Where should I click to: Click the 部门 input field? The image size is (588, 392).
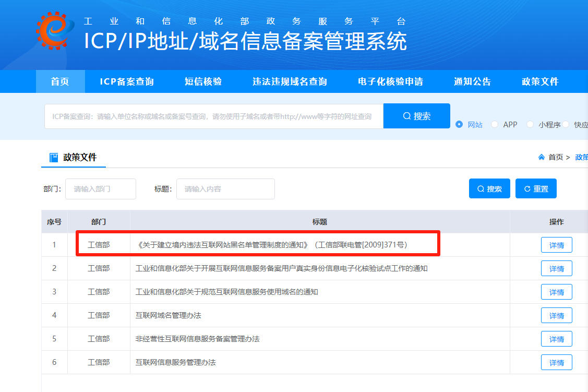[101, 188]
